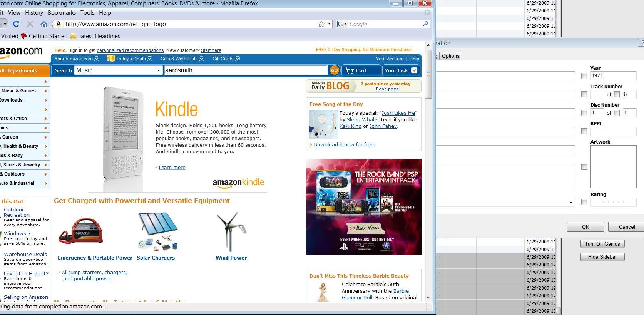Set the star Rating control

pos(613,202)
